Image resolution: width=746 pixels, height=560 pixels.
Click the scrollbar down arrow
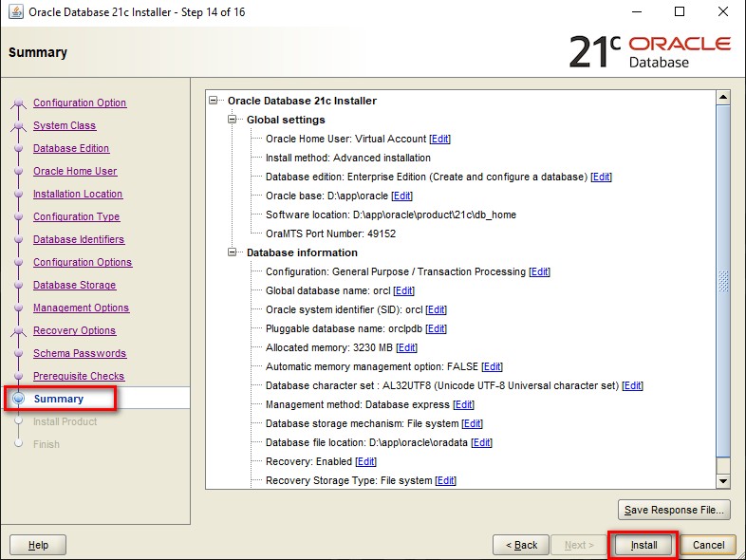tap(723, 481)
